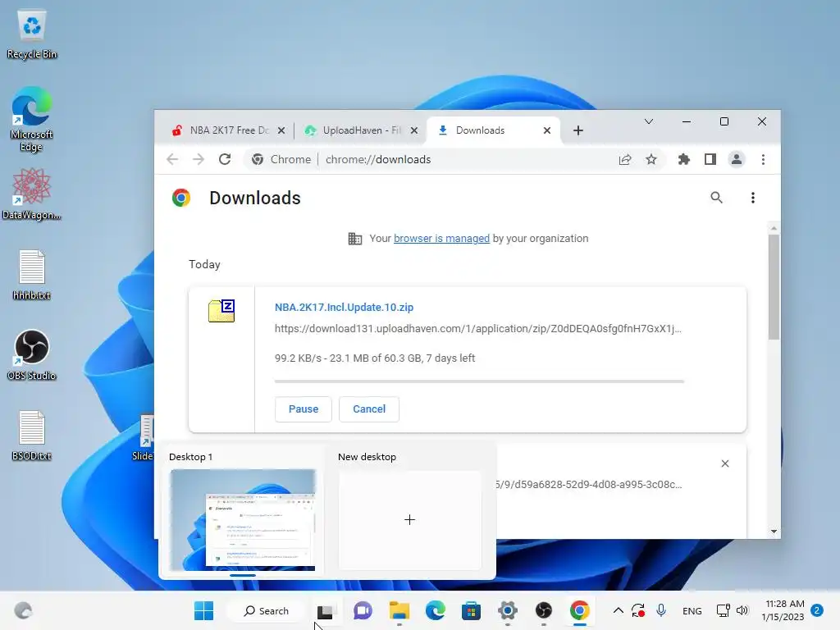
Task: Select the Desktop 1 thumbnail
Action: tap(243, 519)
